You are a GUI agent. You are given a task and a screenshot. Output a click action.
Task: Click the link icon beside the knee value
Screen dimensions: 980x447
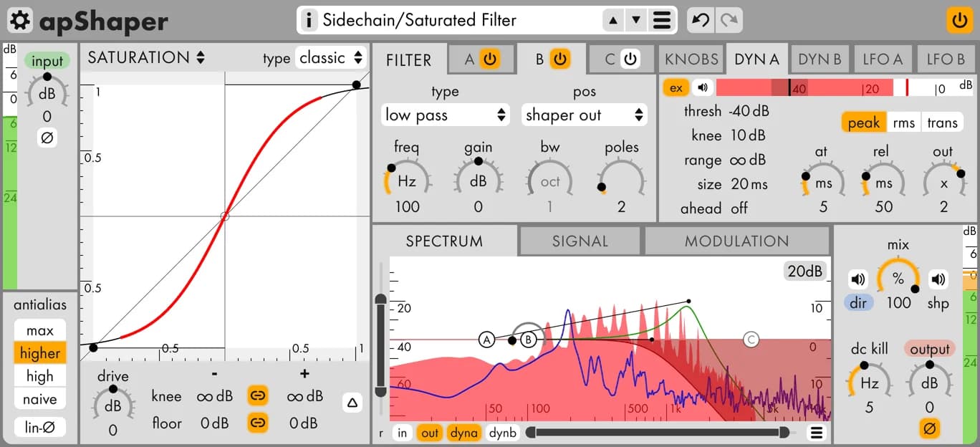coord(257,396)
